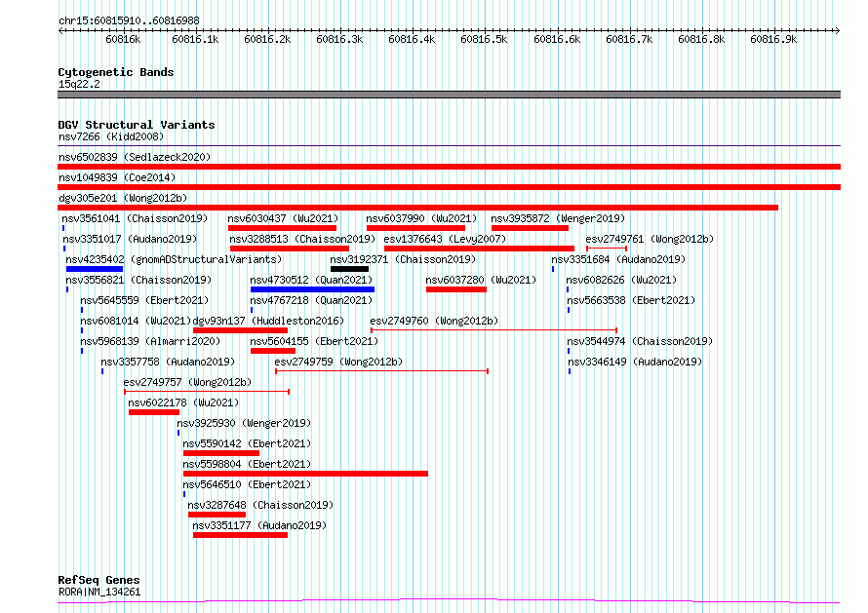Click the 60816.5k ruler mark

(484, 39)
